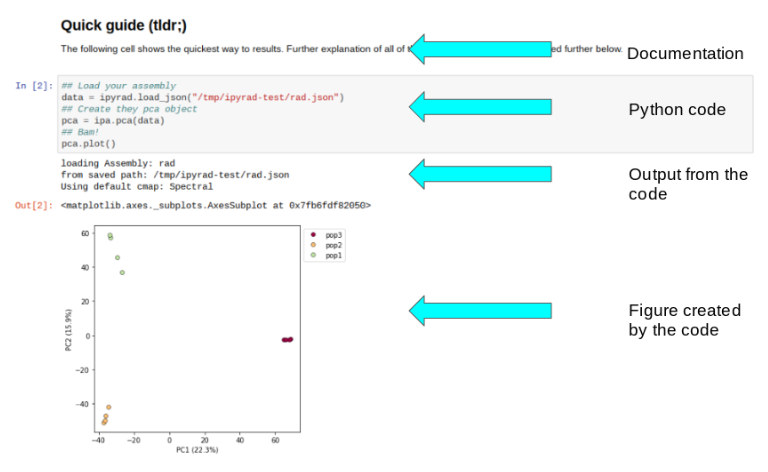The width and height of the screenshot is (768, 472).
Task: Click the dark red pop3 cluster points
Action: [x=287, y=340]
